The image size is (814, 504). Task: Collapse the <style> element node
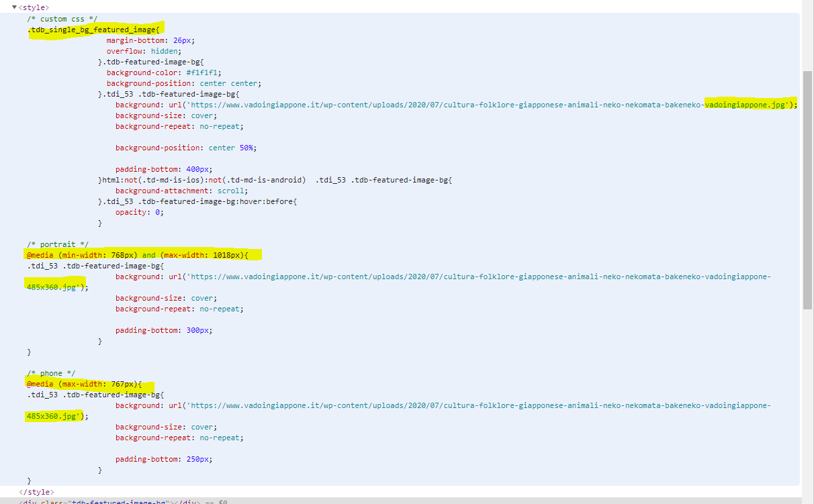(14, 7)
